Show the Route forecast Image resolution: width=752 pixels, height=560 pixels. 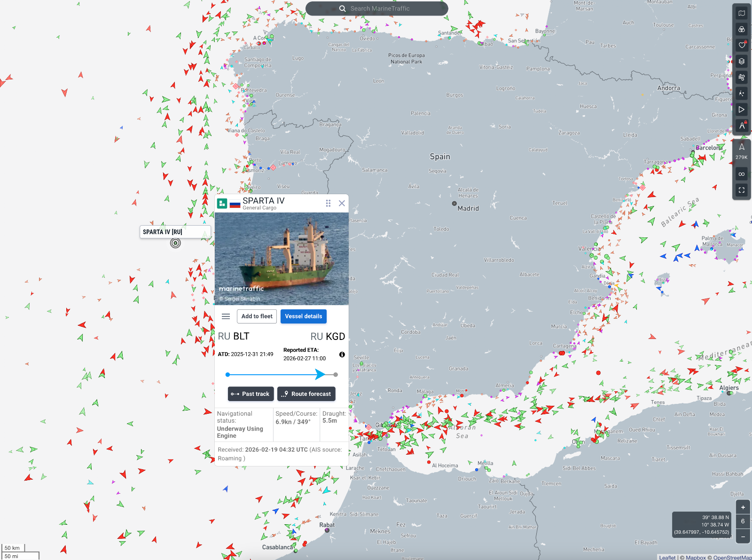pos(306,394)
